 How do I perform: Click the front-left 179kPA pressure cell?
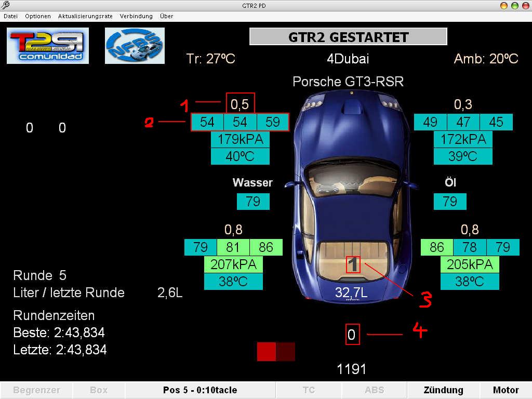[x=240, y=139]
